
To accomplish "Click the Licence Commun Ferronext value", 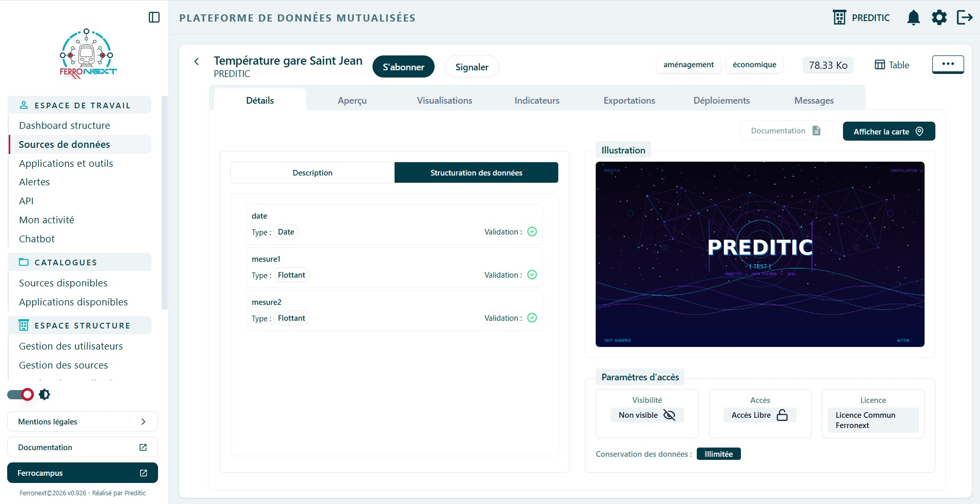I will click(x=873, y=420).
